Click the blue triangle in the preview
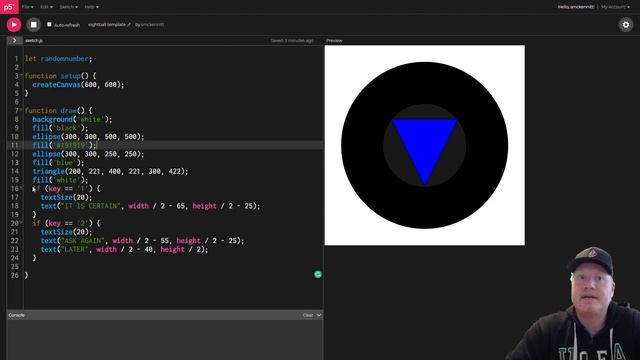Image resolution: width=640 pixels, height=360 pixels. tap(424, 145)
